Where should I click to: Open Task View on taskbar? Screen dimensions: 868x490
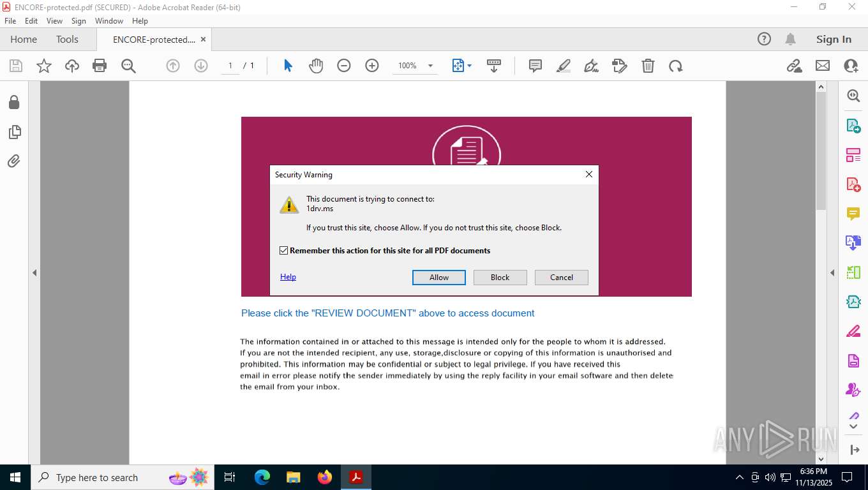[x=230, y=477]
